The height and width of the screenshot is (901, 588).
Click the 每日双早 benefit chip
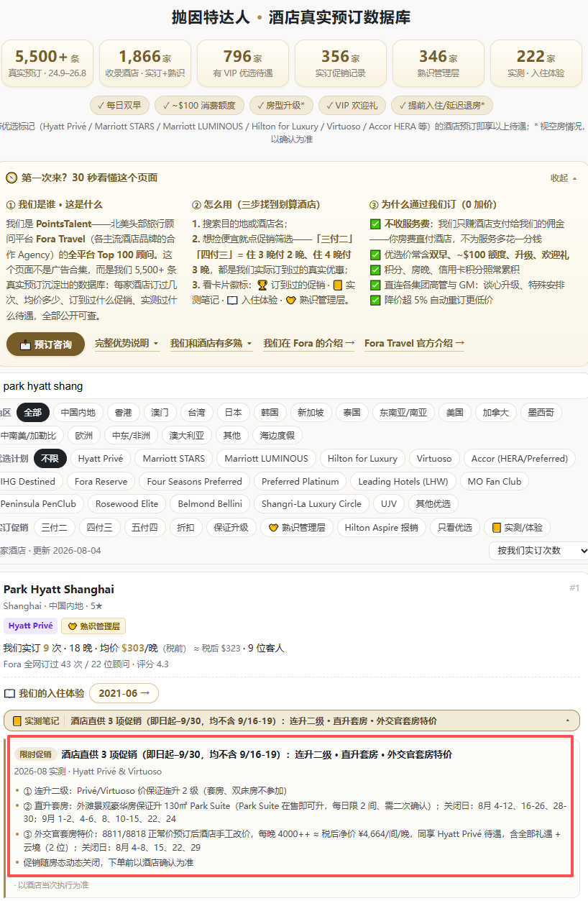120,105
